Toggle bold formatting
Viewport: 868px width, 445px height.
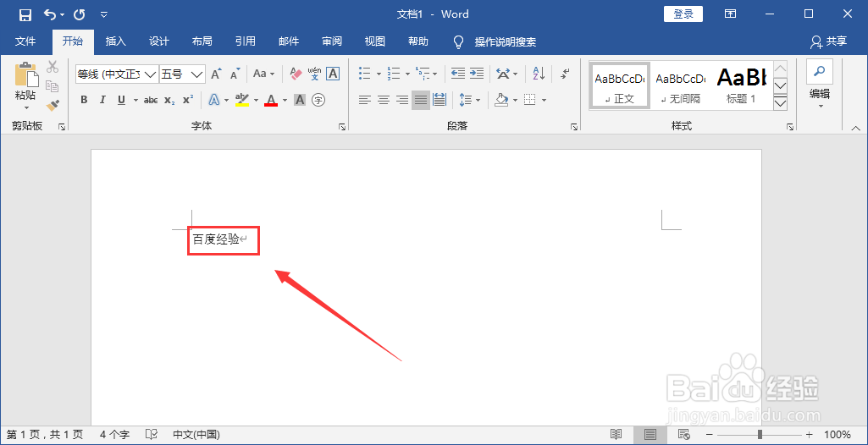(84, 100)
